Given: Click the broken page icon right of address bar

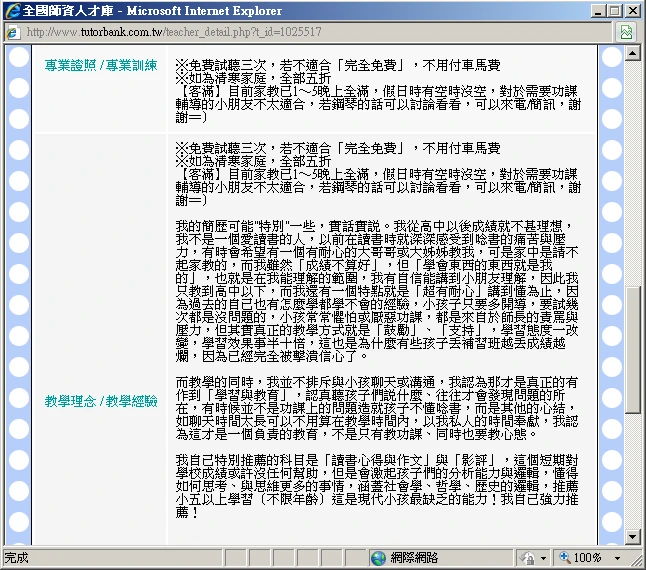Looking at the screenshot, I should 627,32.
